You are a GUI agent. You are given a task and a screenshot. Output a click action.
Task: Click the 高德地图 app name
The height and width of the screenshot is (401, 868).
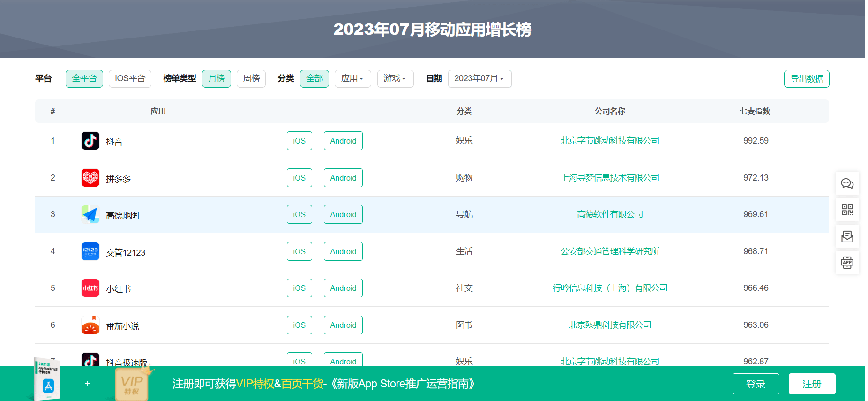122,215
